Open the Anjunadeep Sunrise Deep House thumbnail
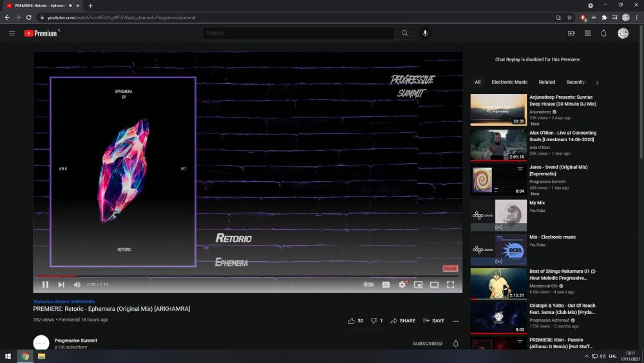This screenshot has width=644, height=363. pos(498,110)
